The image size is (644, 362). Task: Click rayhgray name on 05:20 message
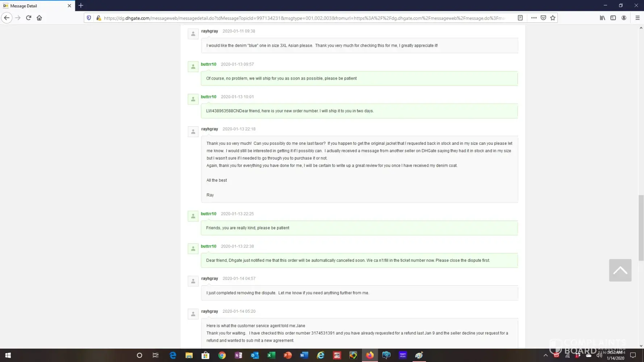tap(210, 311)
